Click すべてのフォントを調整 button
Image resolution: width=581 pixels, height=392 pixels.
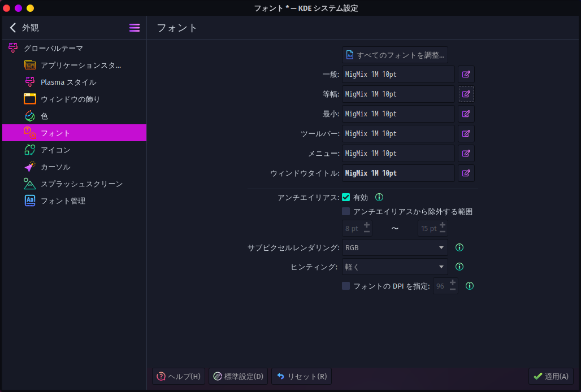(395, 55)
